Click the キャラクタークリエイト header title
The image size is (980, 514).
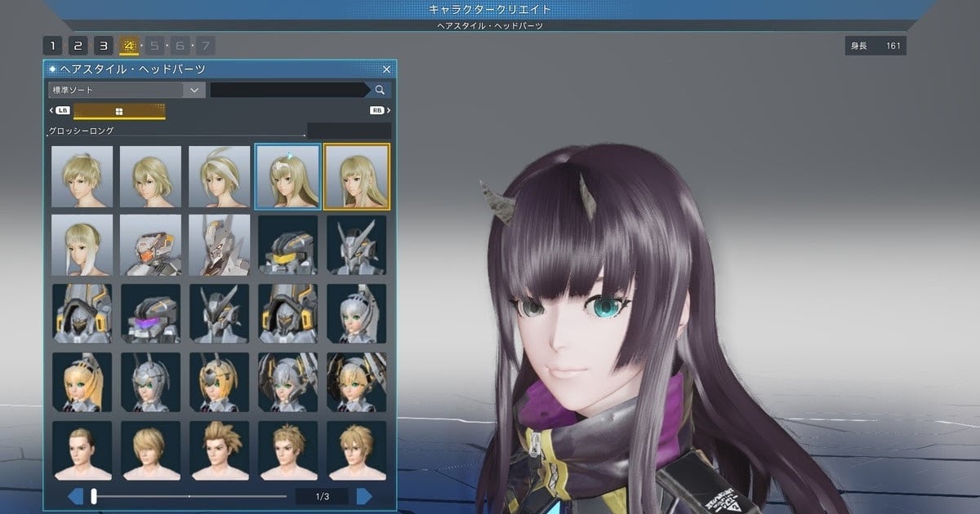click(x=490, y=10)
